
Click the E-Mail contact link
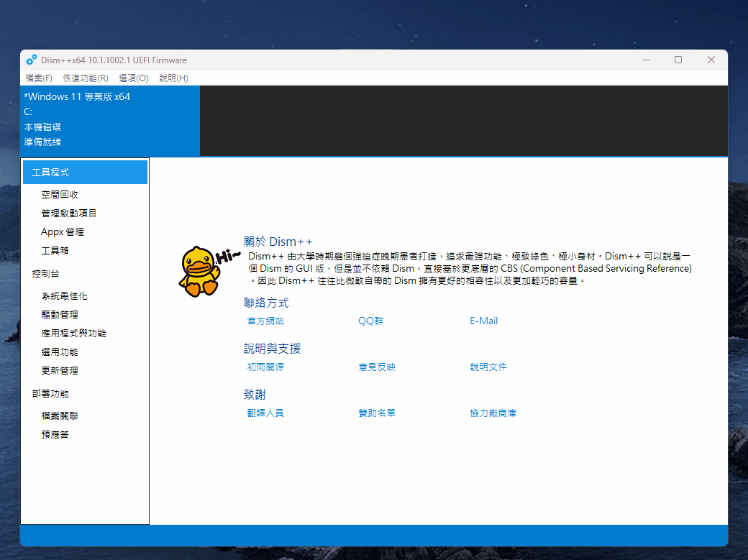coord(484,321)
